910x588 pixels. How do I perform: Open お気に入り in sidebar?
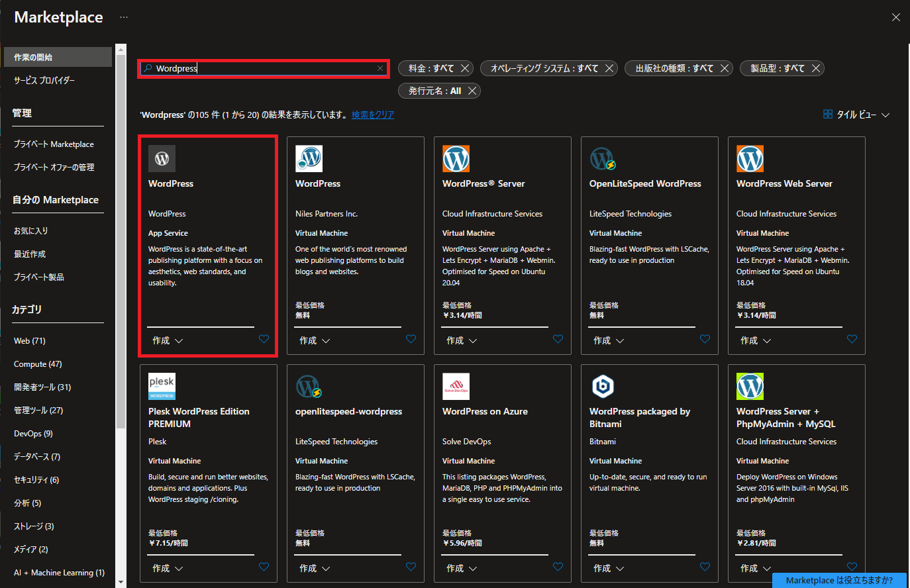[31, 230]
